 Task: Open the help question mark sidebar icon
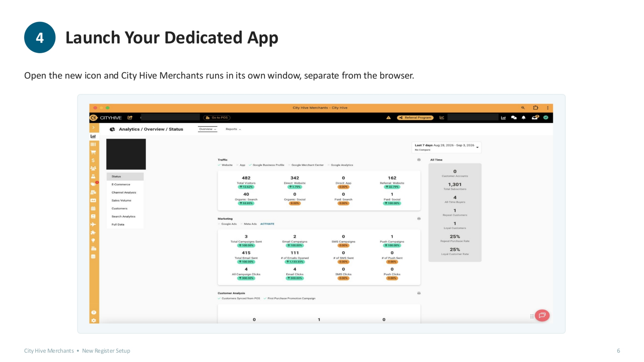click(94, 312)
